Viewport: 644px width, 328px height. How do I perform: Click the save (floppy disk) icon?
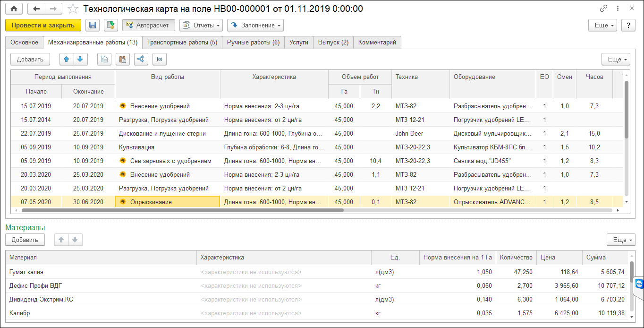tap(93, 25)
